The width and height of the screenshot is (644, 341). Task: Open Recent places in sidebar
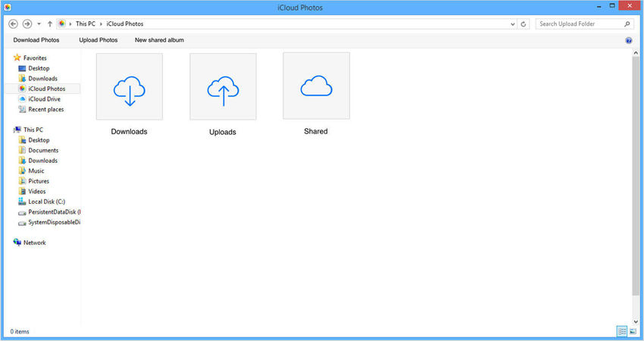(x=46, y=109)
